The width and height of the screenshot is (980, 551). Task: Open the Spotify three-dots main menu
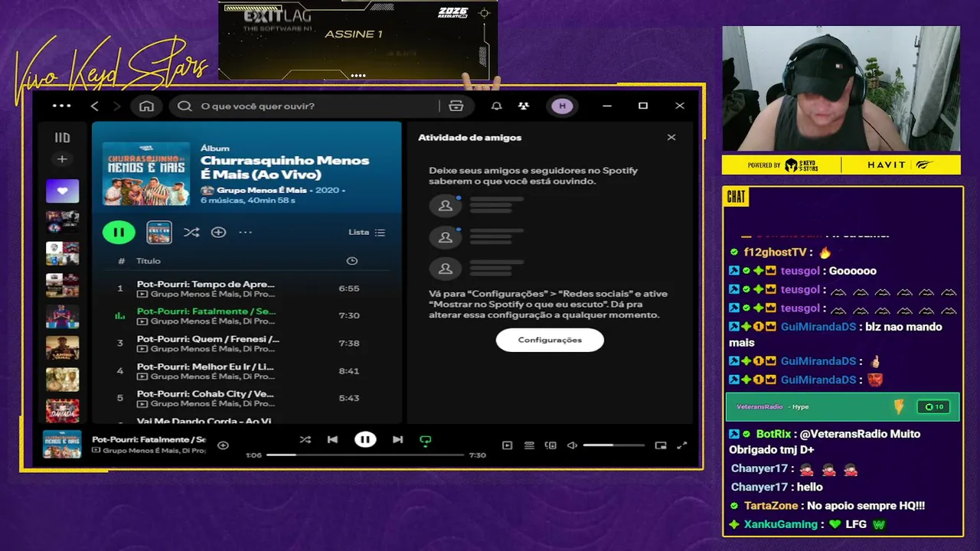click(x=61, y=106)
